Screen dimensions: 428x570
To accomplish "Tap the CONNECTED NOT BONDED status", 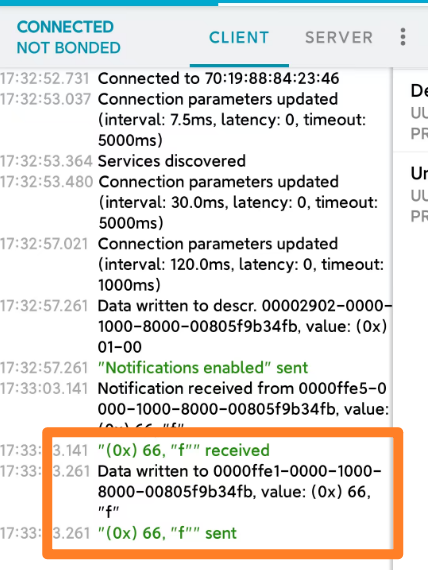I will click(69, 37).
